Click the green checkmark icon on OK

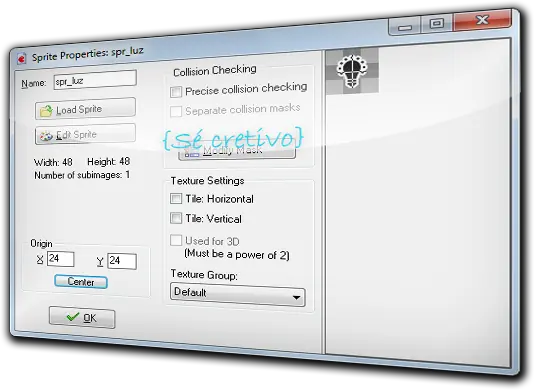point(73,316)
